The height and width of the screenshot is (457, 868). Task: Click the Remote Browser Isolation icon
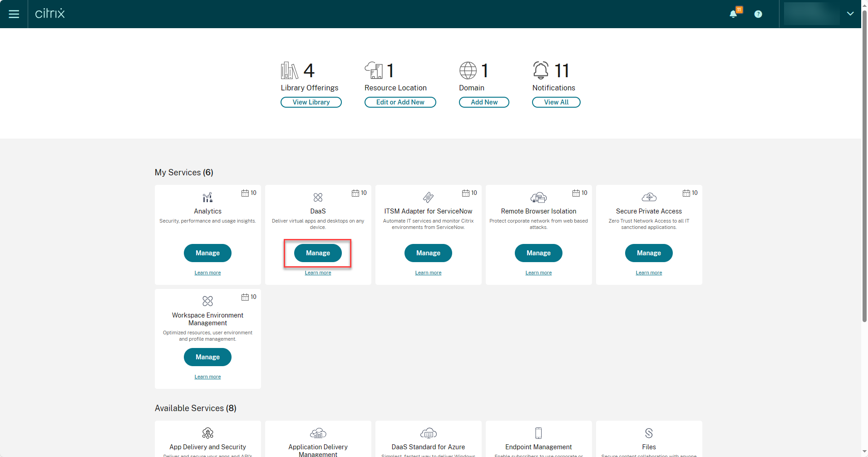(538, 198)
